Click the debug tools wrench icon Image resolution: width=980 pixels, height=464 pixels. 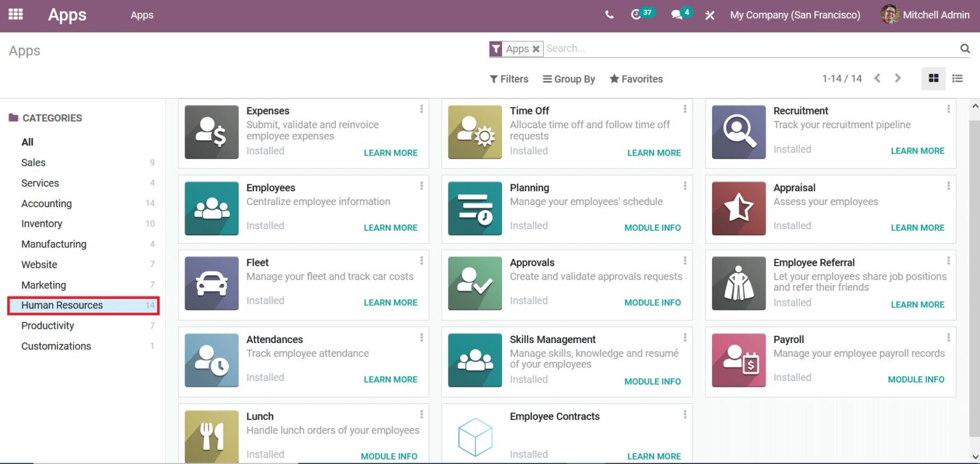coord(709,15)
